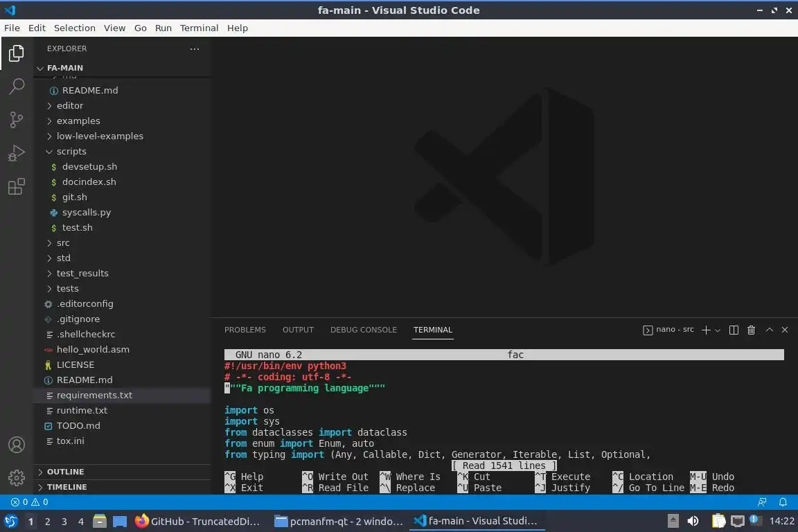Open .editorconfig file
This screenshot has height=532, width=798.
(122, 304)
